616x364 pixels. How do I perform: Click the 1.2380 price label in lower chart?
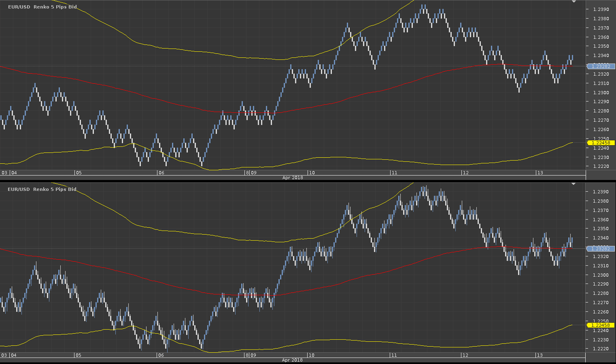601,201
